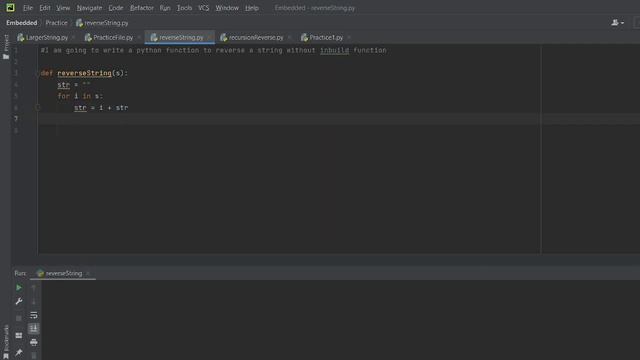Clear console output trash icon
This screenshot has height=360, width=640.
tap(34, 356)
